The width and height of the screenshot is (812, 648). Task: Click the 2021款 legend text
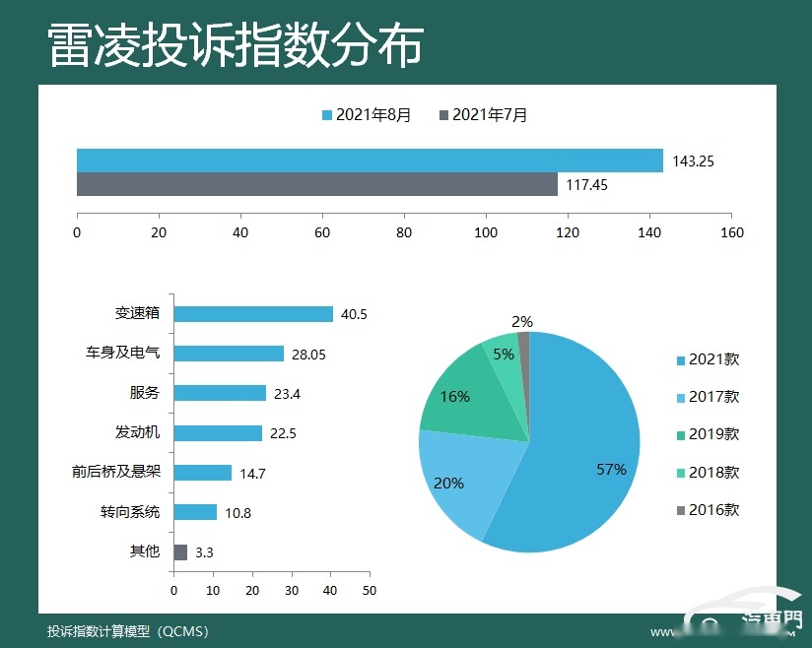(x=714, y=359)
